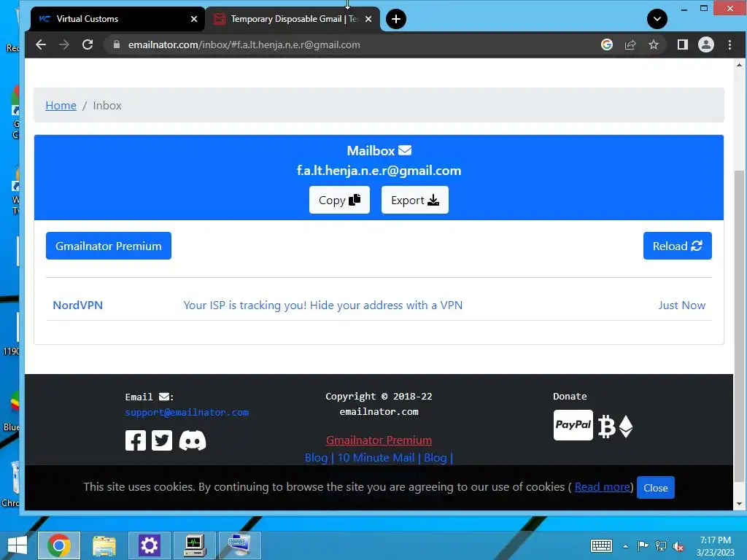
Task: Go back to previous page in Chrome
Action: pos(41,44)
